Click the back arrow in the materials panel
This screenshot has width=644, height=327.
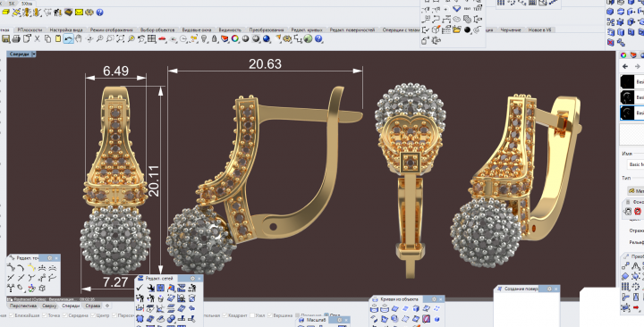(625, 66)
